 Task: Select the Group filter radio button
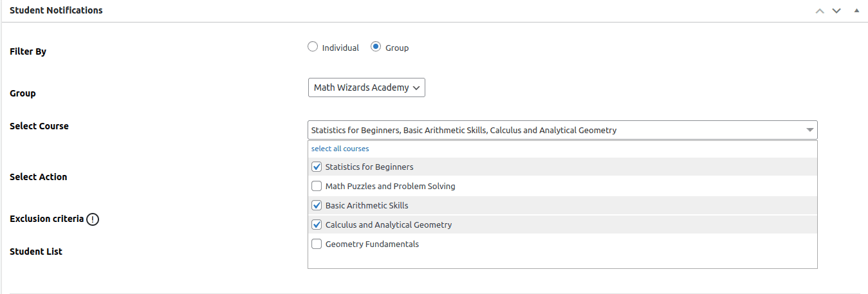[376, 47]
